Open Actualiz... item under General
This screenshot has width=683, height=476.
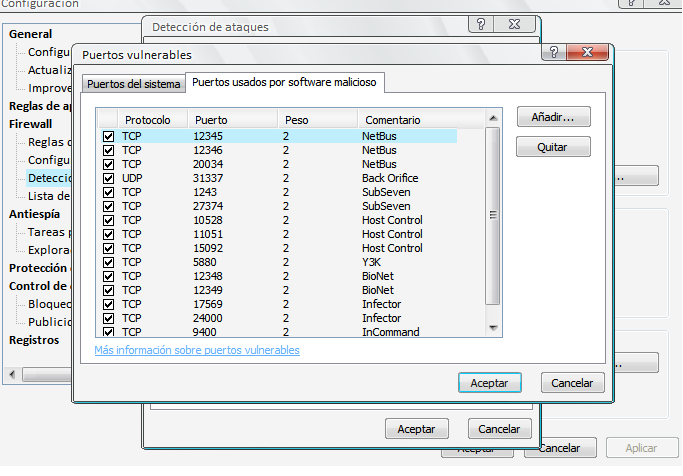click(x=49, y=70)
